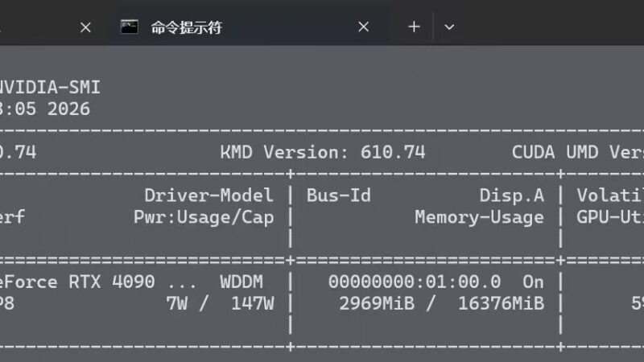Open a new terminal tab
Viewport: 644px width, 362px height.
[414, 27]
